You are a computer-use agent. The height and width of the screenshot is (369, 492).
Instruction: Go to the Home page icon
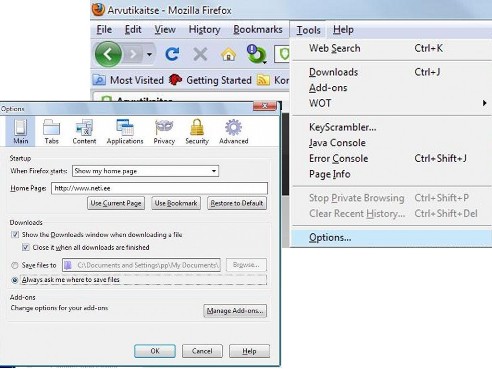[x=228, y=54]
